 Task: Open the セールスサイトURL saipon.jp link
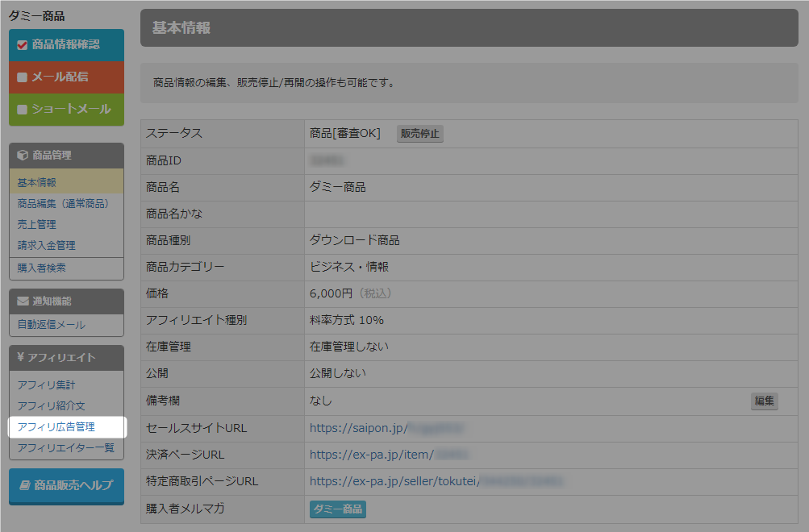click(x=387, y=428)
